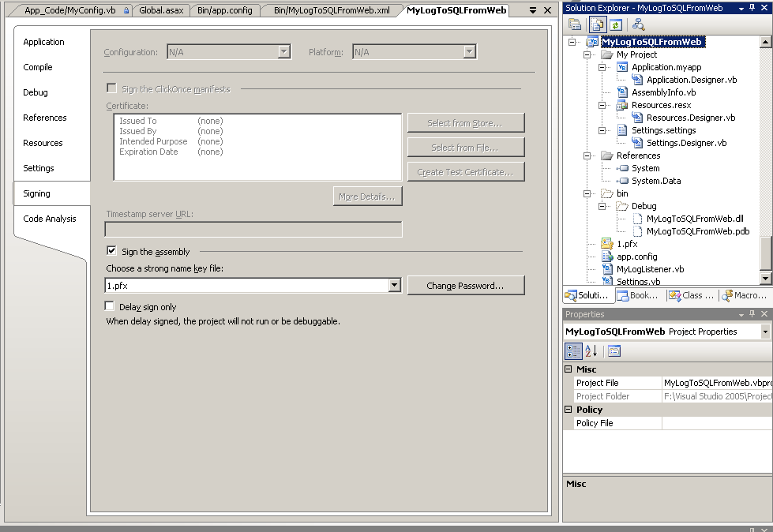Click the Timestamp server URL field
This screenshot has width=773, height=532.
click(253, 229)
